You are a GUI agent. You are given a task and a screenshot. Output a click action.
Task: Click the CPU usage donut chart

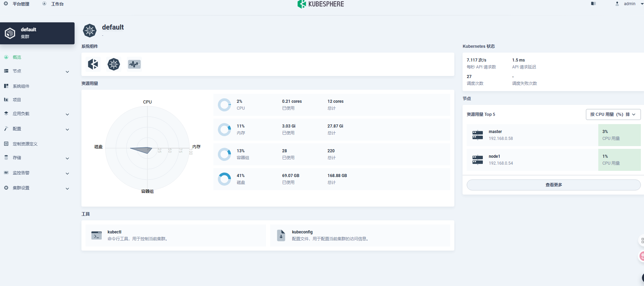[x=224, y=105]
